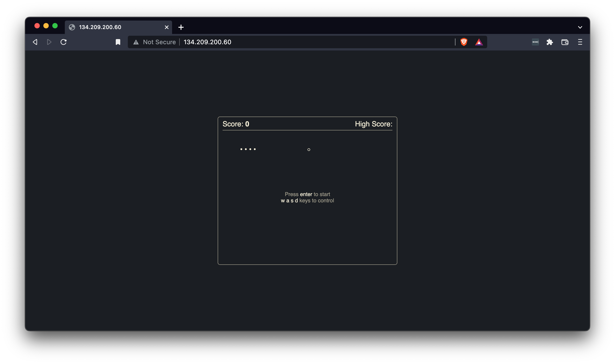Open the extensions puzzle icon
This screenshot has width=615, height=364.
550,42
